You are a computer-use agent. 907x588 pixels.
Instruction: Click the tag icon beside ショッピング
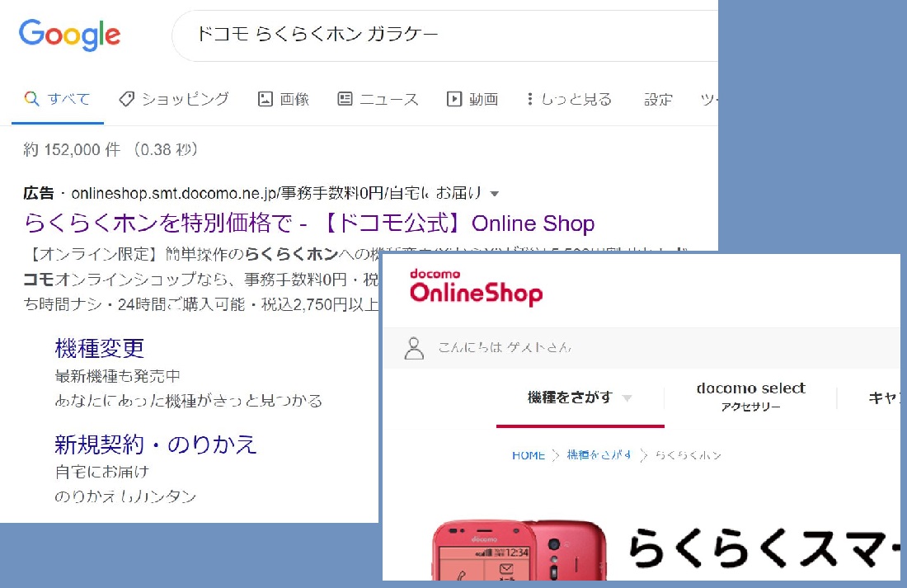[127, 99]
